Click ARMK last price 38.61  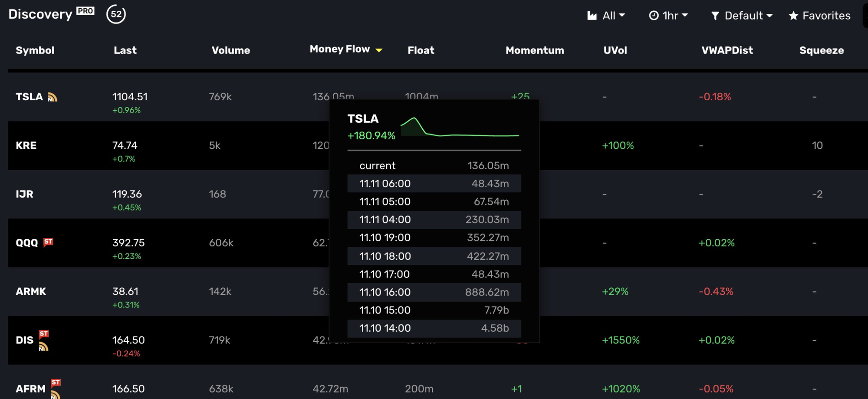125,291
